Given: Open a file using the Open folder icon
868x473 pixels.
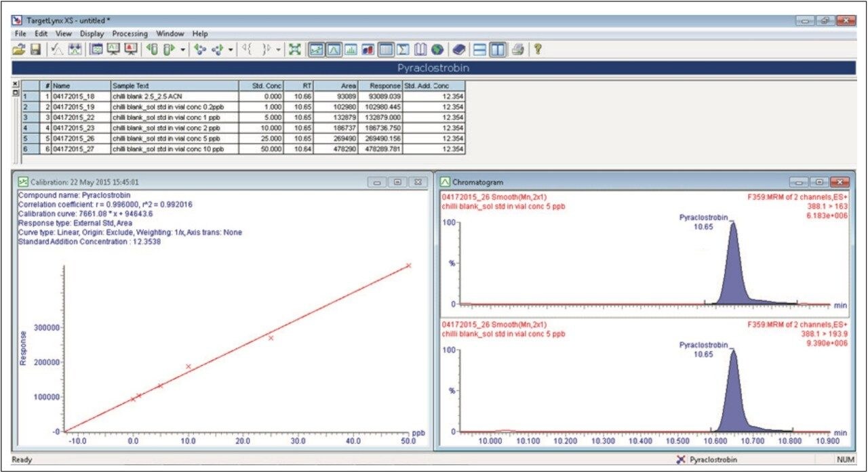Looking at the screenshot, I should coord(18,47).
